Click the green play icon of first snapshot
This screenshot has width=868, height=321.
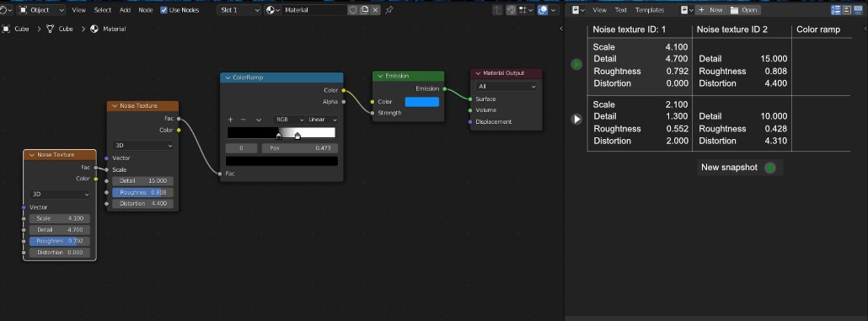click(576, 64)
